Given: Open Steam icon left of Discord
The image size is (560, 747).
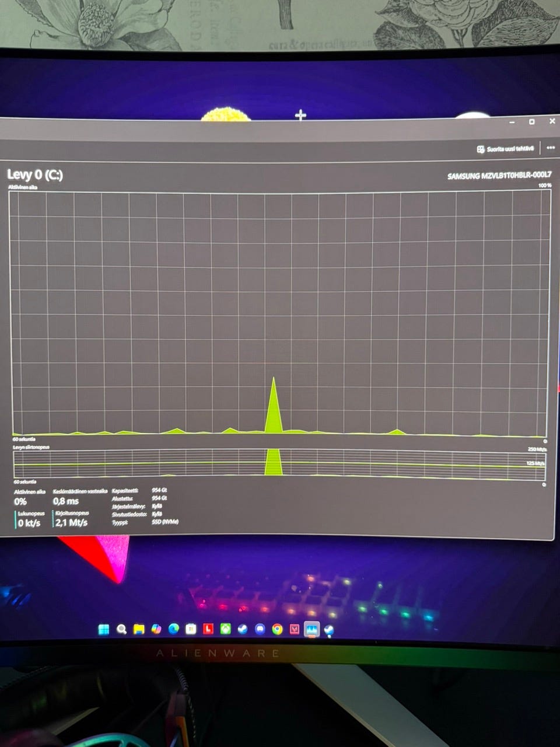Looking at the screenshot, I should point(243,629).
